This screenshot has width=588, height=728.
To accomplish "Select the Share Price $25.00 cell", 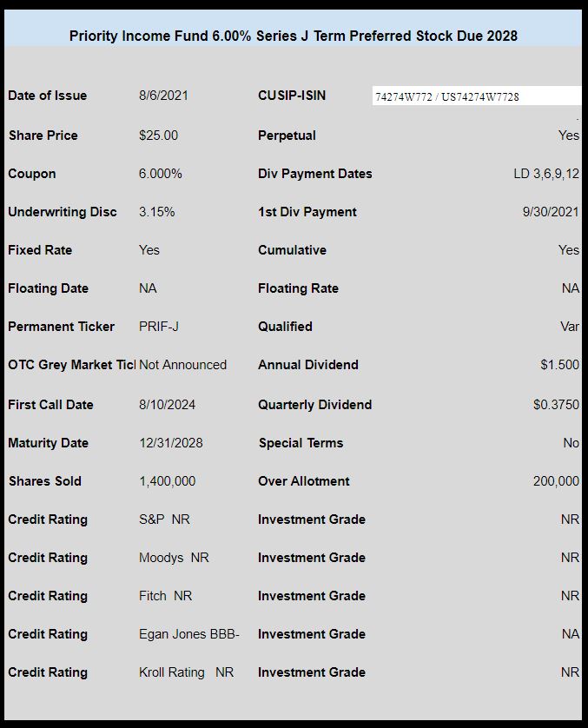I will tap(158, 136).
